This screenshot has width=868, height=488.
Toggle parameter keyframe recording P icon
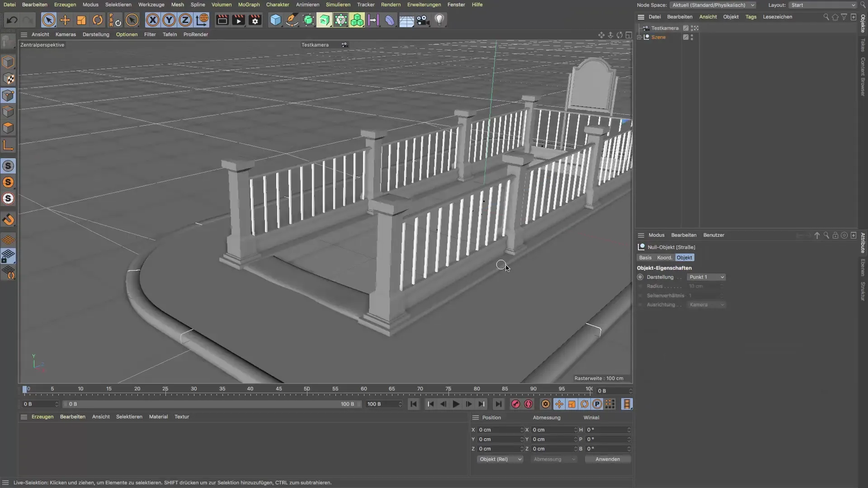click(597, 404)
